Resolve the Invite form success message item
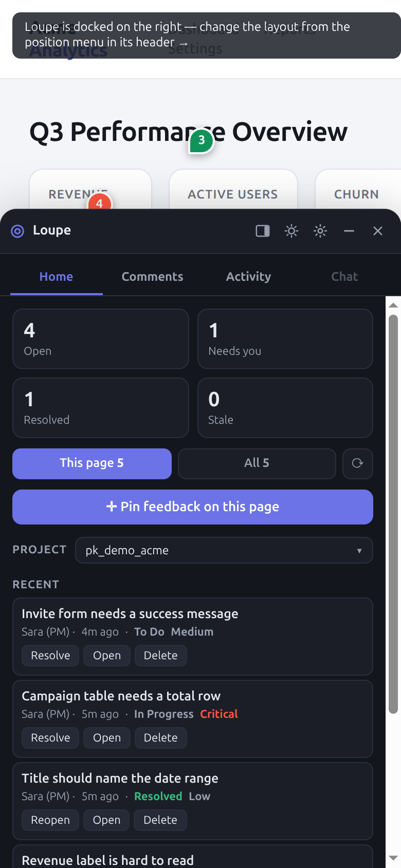Screen dimensions: 401x868 pos(50,656)
